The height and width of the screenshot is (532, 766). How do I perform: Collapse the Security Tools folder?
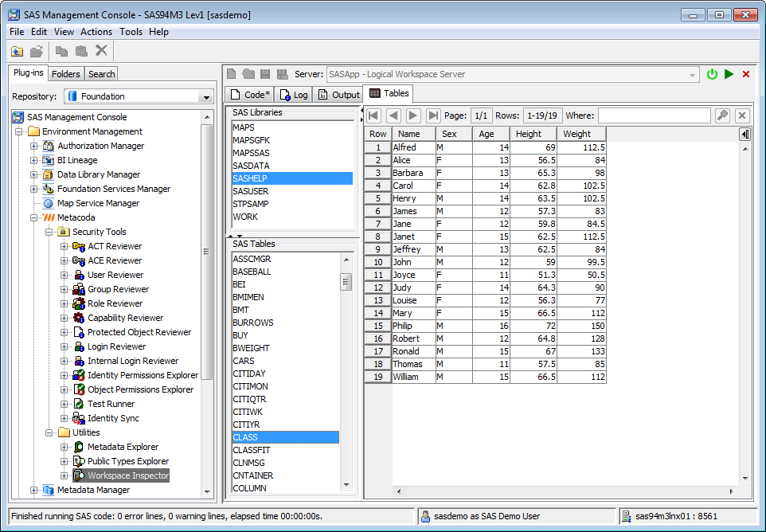click(x=49, y=232)
